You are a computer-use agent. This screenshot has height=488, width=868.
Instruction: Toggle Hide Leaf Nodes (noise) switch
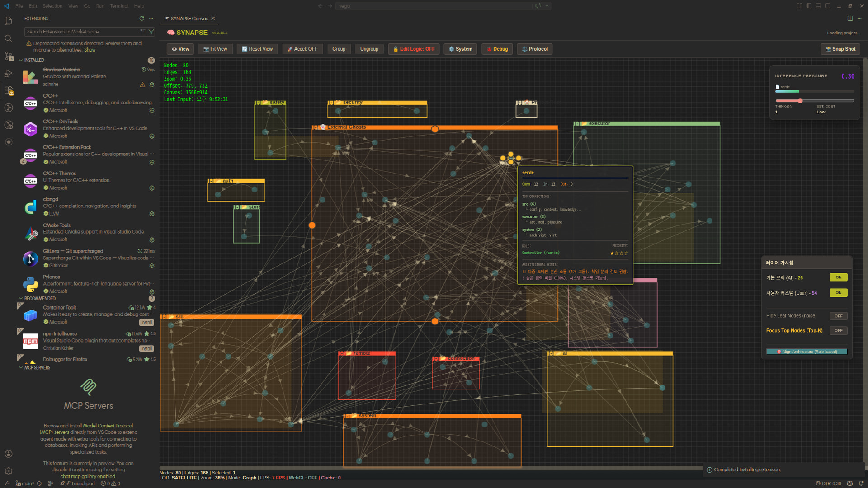pos(838,316)
